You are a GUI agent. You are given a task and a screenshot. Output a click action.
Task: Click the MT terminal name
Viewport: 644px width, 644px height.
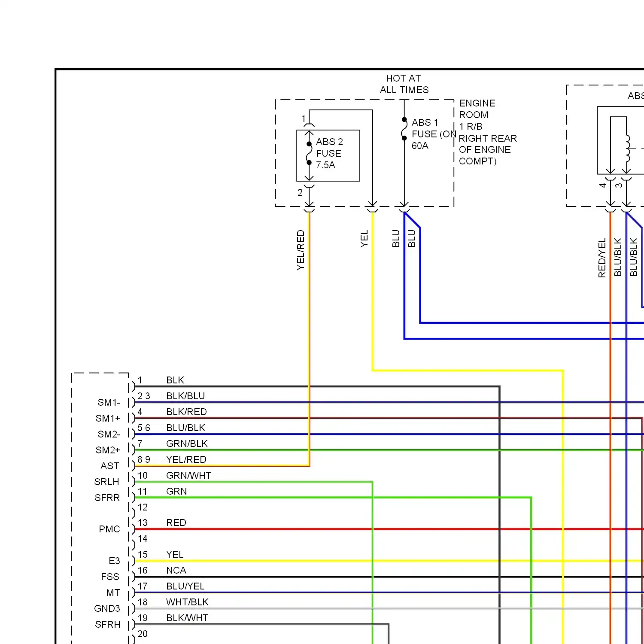coord(113,592)
